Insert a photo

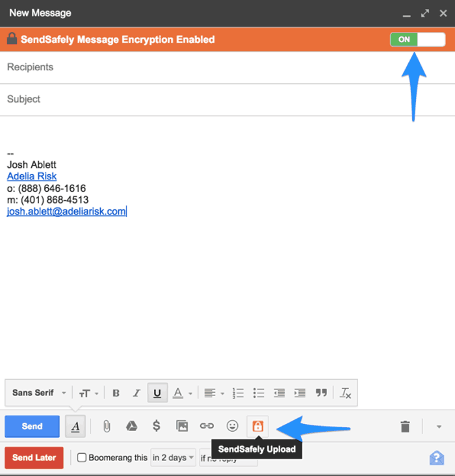[182, 426]
